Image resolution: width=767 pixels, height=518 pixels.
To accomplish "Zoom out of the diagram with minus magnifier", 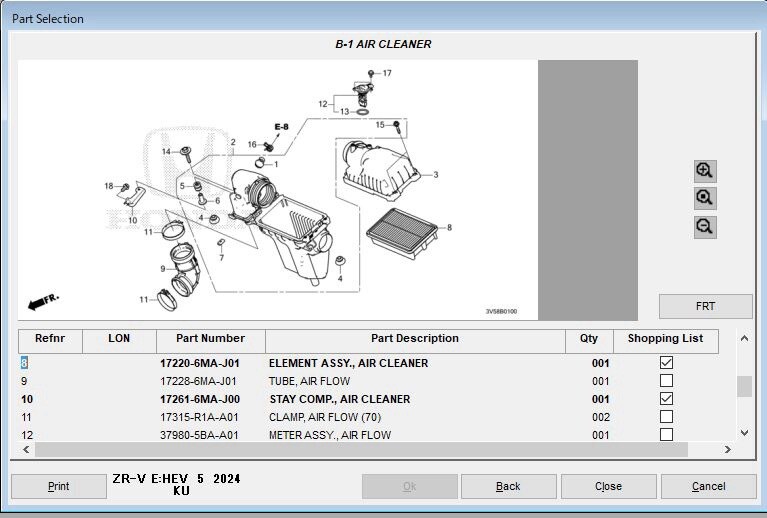I will [x=705, y=227].
